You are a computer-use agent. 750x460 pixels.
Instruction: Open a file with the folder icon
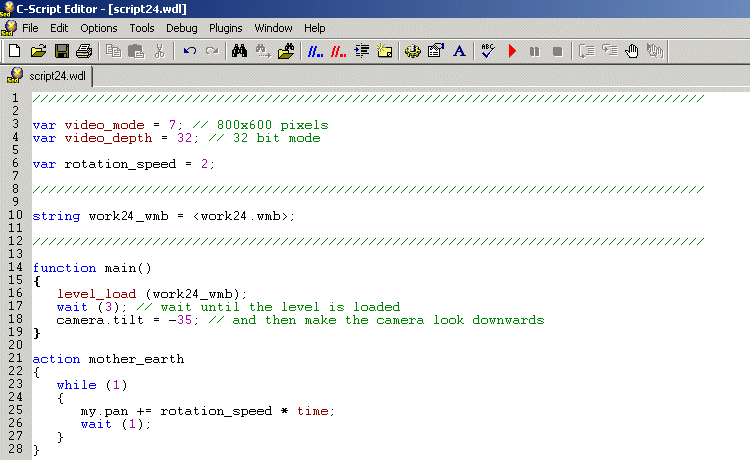(38, 50)
